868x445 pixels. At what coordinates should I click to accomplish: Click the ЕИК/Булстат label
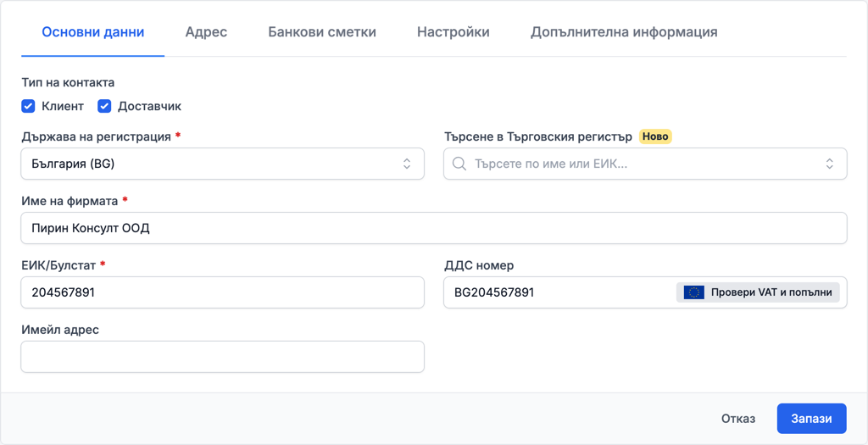(58, 265)
